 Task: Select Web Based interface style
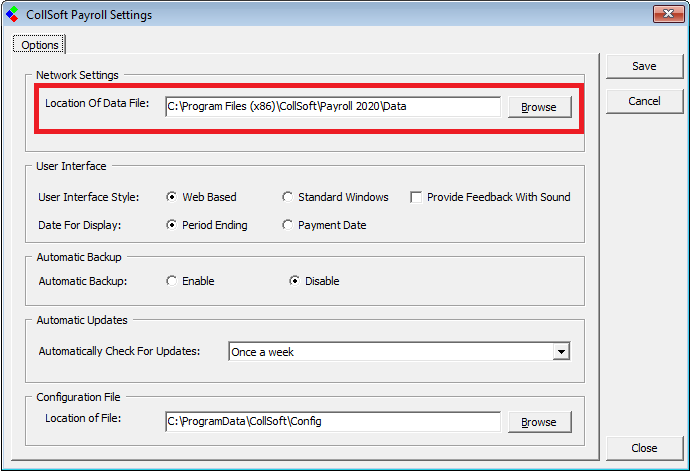[x=201, y=197]
